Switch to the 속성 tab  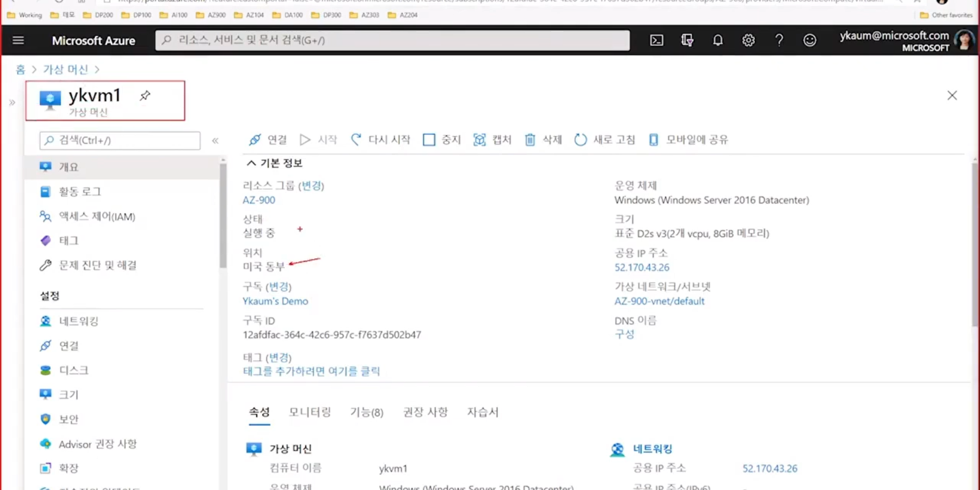click(259, 412)
